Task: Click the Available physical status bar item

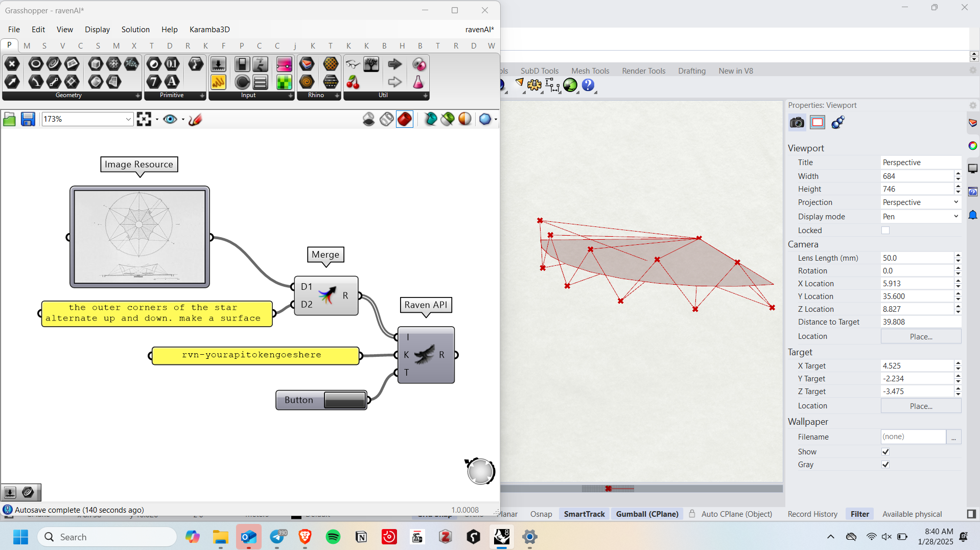Action: pos(912,514)
